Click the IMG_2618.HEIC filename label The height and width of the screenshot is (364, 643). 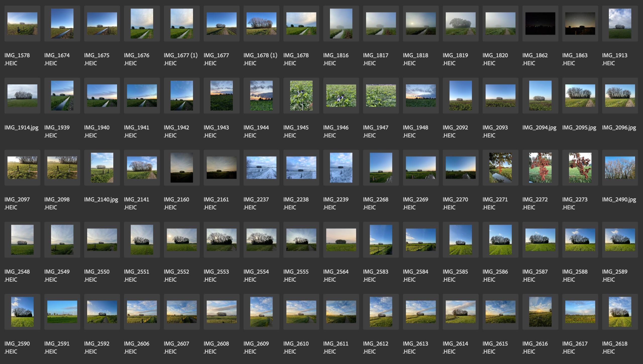point(614,347)
